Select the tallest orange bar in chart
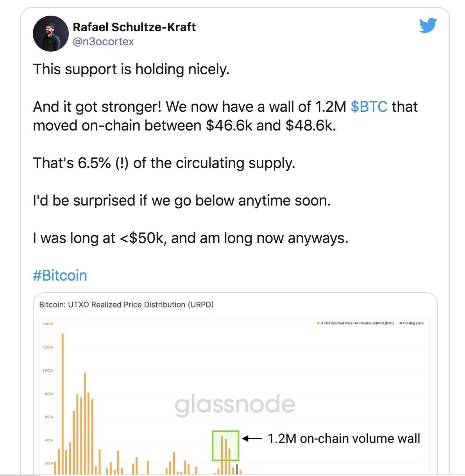Image resolution: width=465 pixels, height=476 pixels. pyautogui.click(x=63, y=403)
